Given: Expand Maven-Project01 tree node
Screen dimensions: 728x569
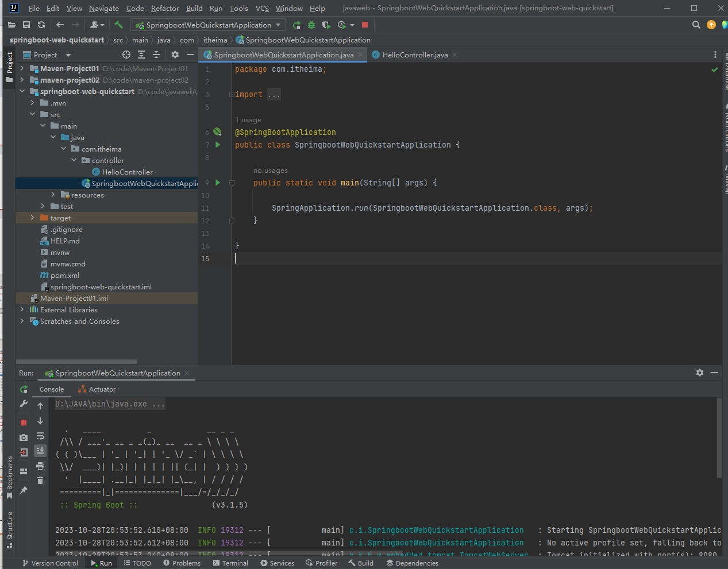Looking at the screenshot, I should click(x=22, y=68).
